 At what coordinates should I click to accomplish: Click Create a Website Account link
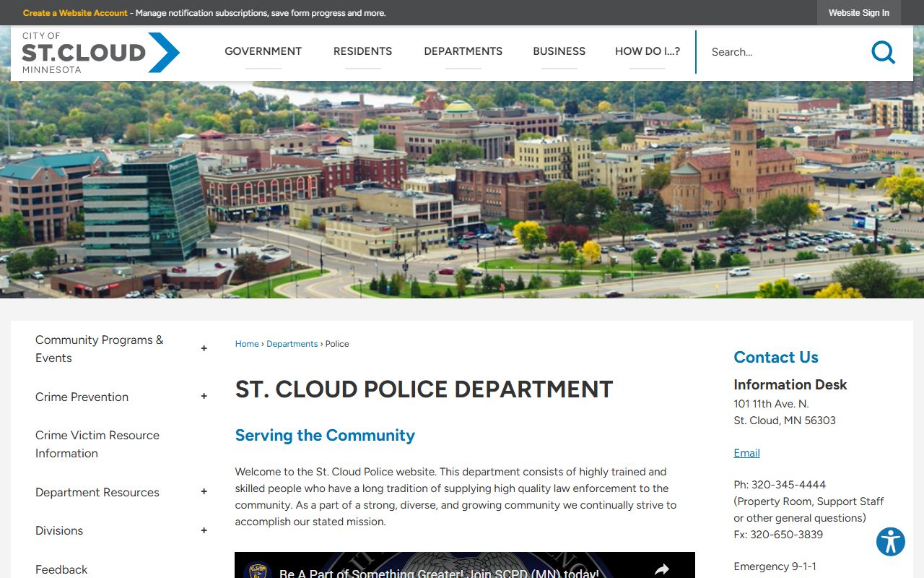click(x=75, y=13)
